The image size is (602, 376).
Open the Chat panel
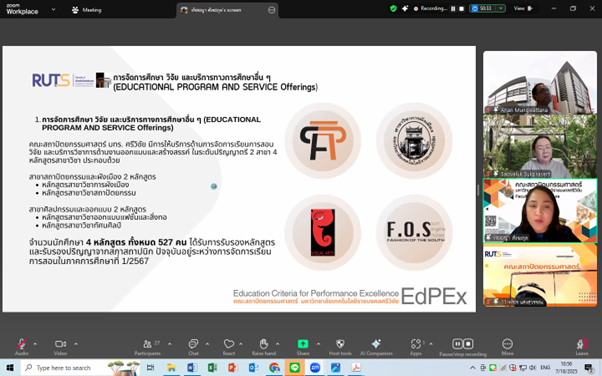pyautogui.click(x=193, y=346)
